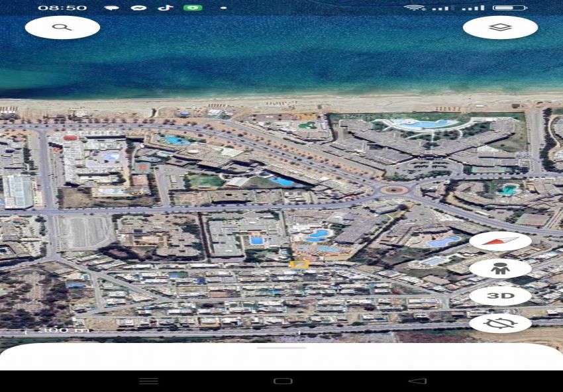Tap the compass to reset north
Screen dimensions: 563x392
click(x=500, y=241)
